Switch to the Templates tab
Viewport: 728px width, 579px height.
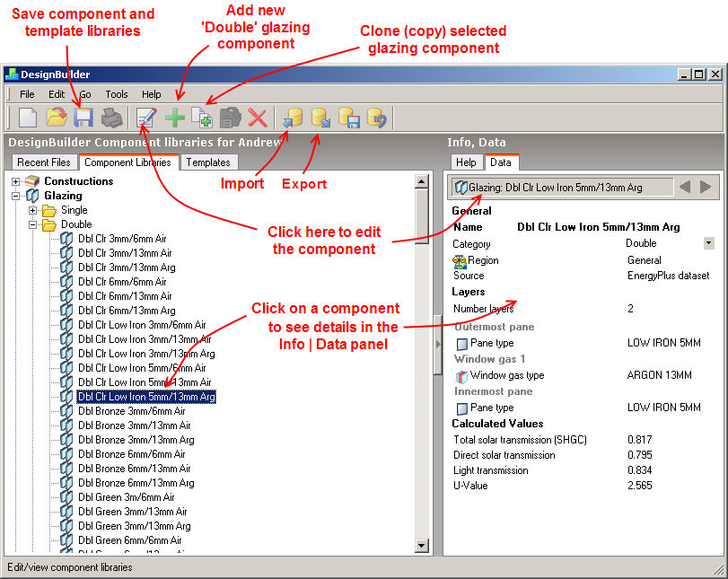click(x=208, y=162)
